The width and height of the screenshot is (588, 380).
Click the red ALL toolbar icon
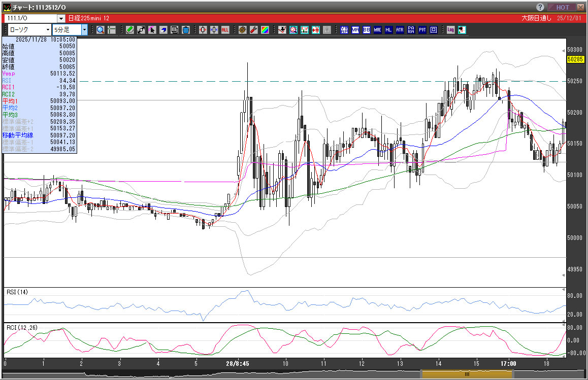[x=225, y=30]
